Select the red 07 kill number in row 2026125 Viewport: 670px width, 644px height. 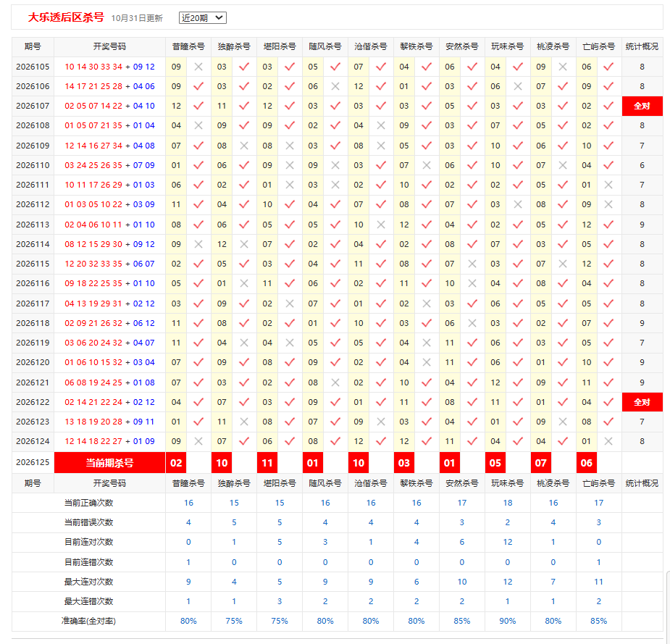pyautogui.click(x=541, y=463)
